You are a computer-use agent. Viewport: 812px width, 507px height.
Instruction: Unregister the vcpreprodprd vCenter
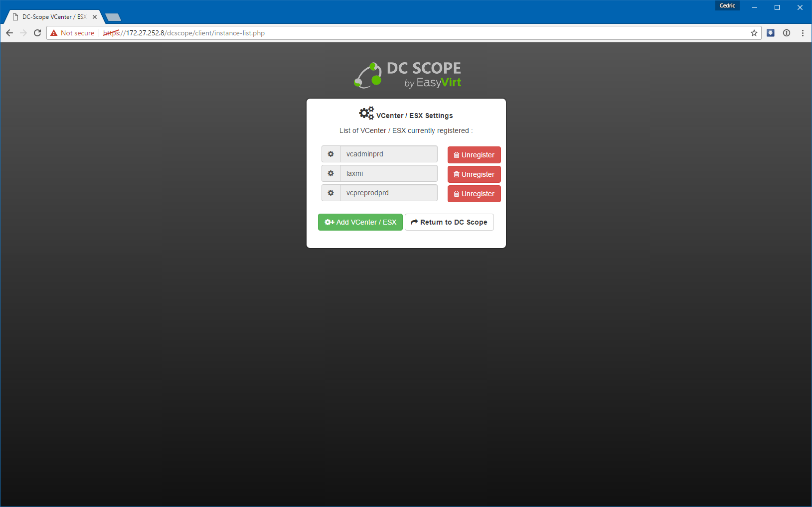point(474,194)
